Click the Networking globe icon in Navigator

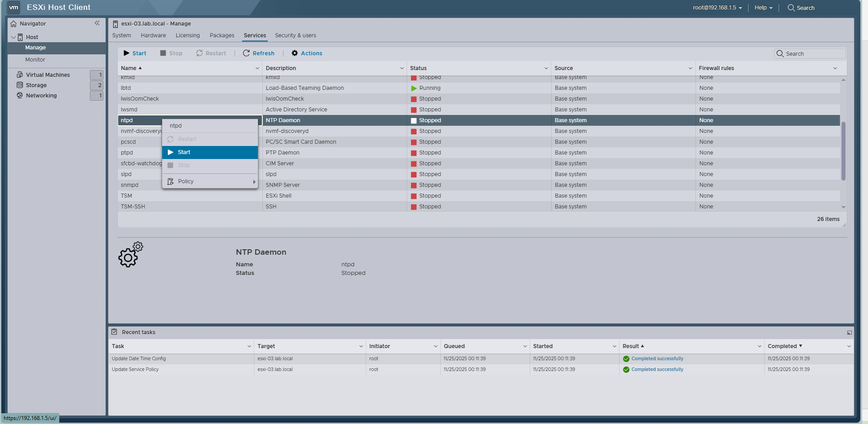pyautogui.click(x=20, y=95)
